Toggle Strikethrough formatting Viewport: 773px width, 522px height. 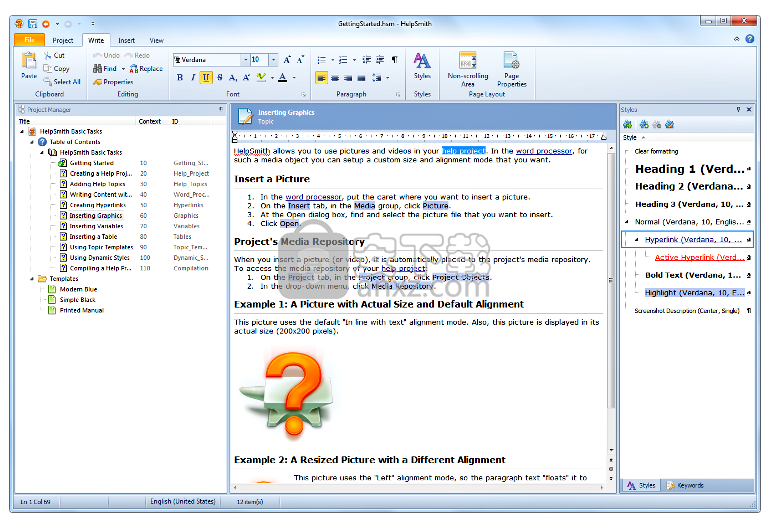[x=220, y=77]
